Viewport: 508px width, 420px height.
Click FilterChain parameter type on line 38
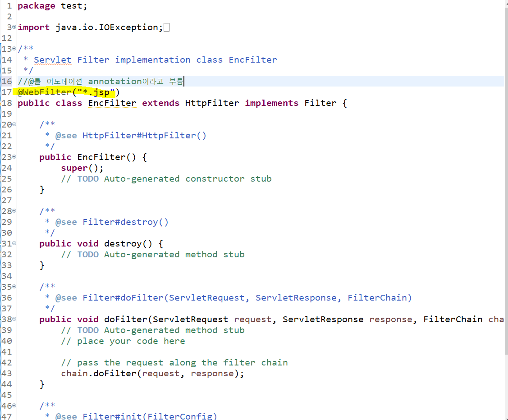pos(453,320)
